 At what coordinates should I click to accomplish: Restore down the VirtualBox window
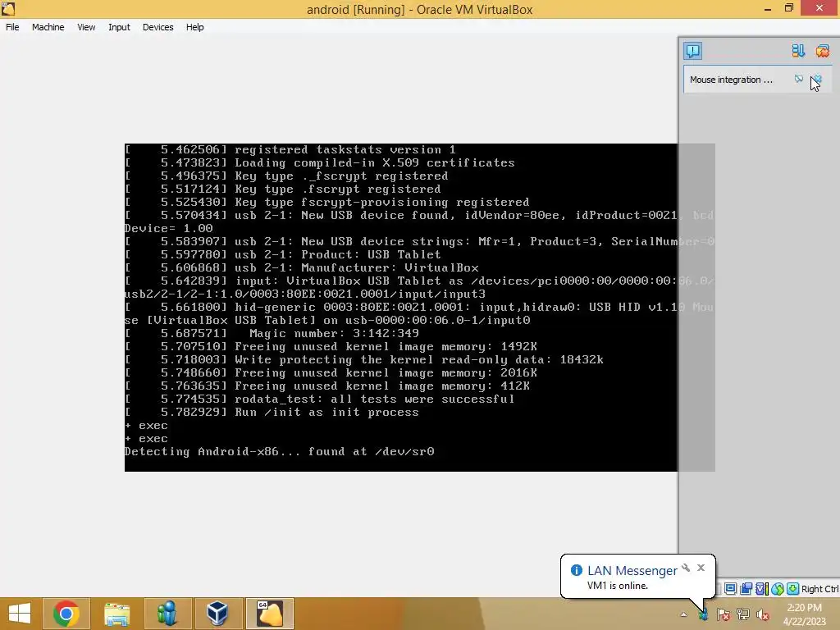788,8
